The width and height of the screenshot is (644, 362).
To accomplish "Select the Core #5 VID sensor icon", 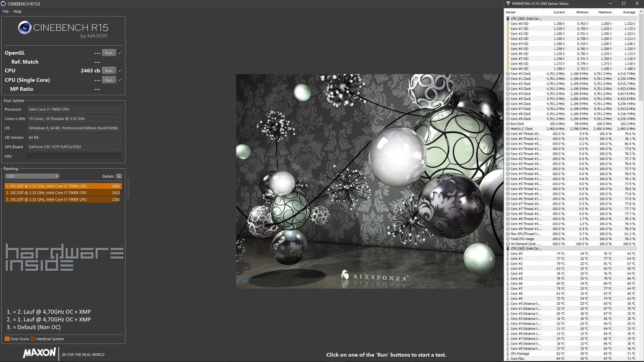I will [508, 49].
